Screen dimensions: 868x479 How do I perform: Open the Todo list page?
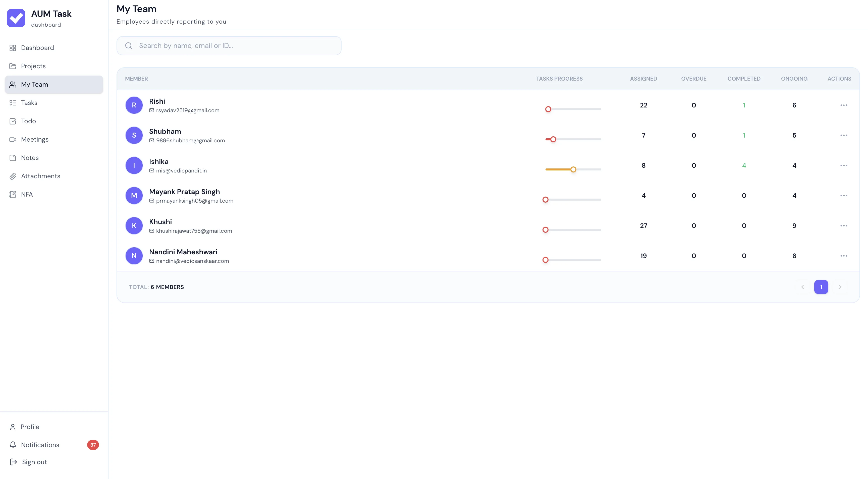pos(54,121)
